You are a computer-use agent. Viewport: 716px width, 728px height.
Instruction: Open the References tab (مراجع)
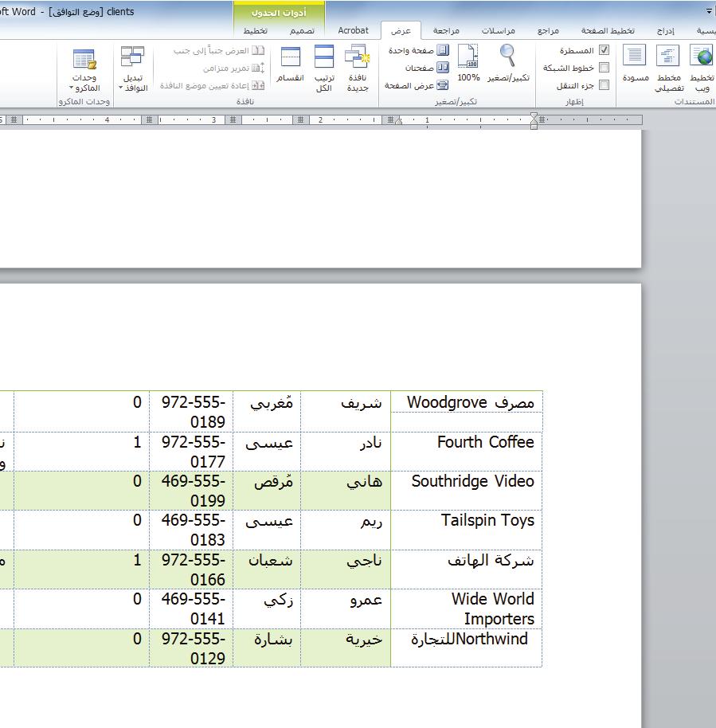(x=548, y=30)
